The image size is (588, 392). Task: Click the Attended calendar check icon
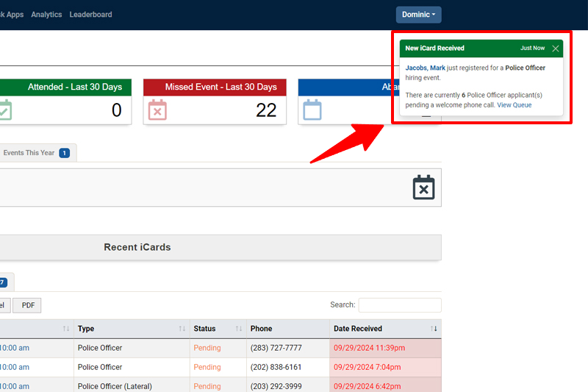tap(4, 110)
